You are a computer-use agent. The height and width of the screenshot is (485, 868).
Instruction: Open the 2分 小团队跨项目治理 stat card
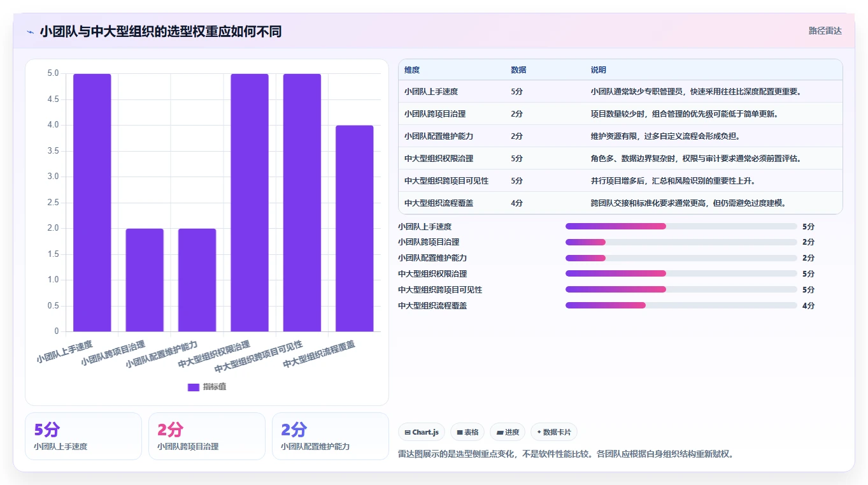coord(207,436)
